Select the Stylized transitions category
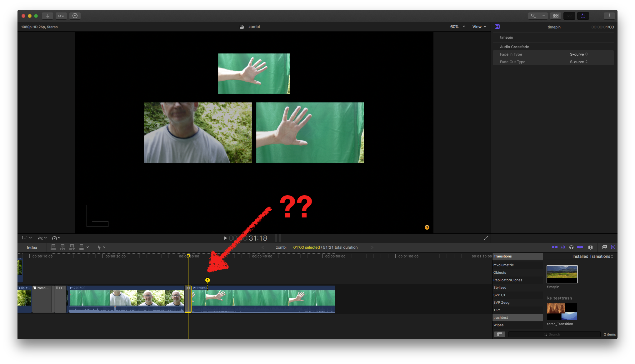635x364 pixels. [500, 287]
